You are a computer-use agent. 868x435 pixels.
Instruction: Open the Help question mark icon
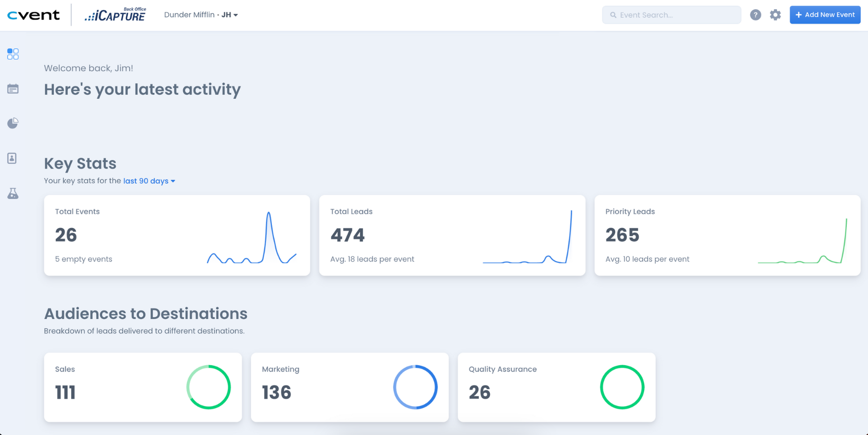pos(755,14)
